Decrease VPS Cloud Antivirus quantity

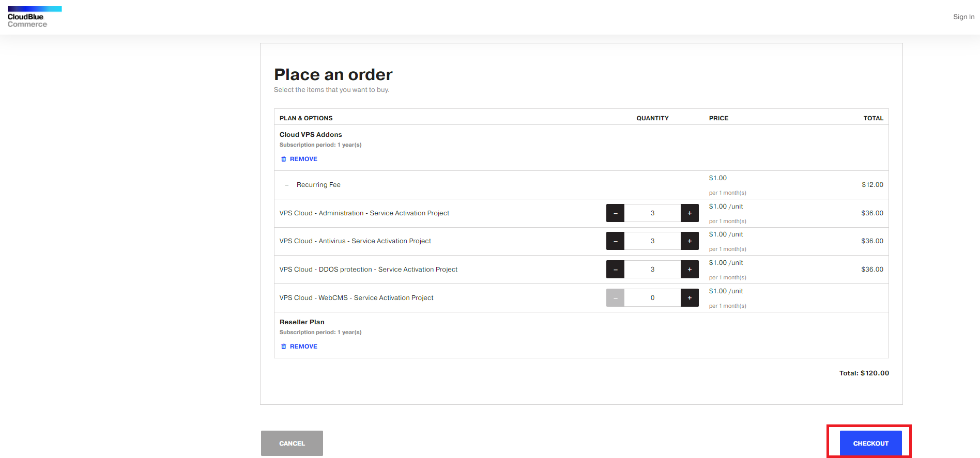coord(615,241)
